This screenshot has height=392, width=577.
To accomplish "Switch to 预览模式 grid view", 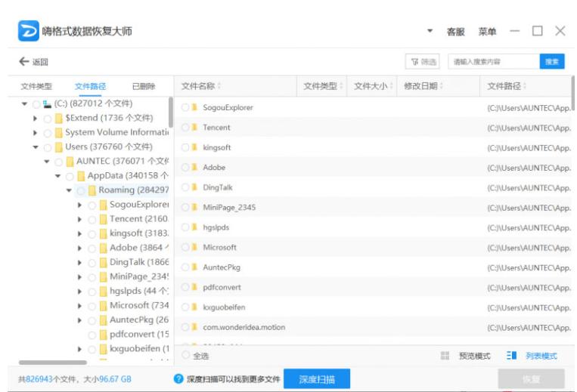I will tap(467, 356).
